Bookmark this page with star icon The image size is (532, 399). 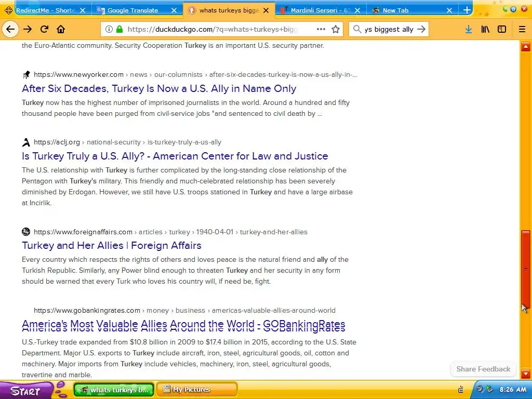336,29
